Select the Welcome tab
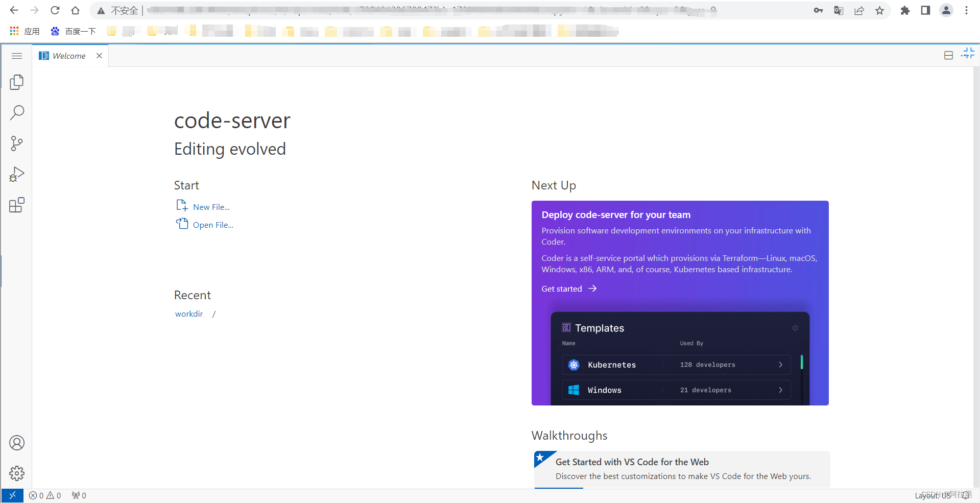The image size is (980, 503). coord(69,56)
